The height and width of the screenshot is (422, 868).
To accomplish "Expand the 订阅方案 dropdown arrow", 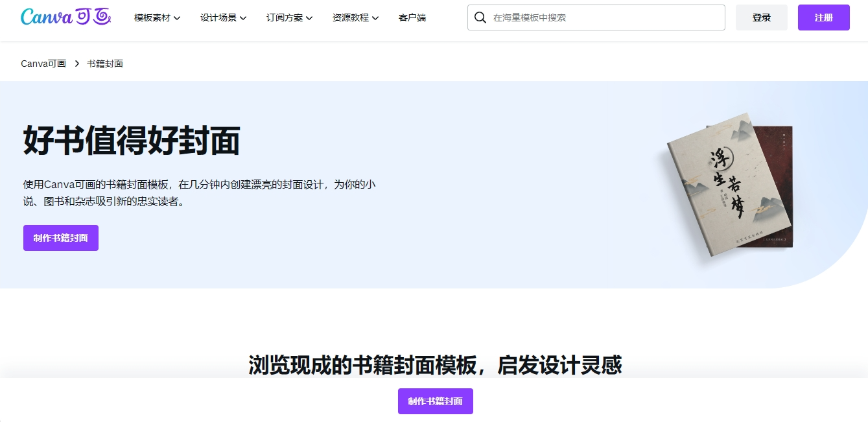I will 309,18.
